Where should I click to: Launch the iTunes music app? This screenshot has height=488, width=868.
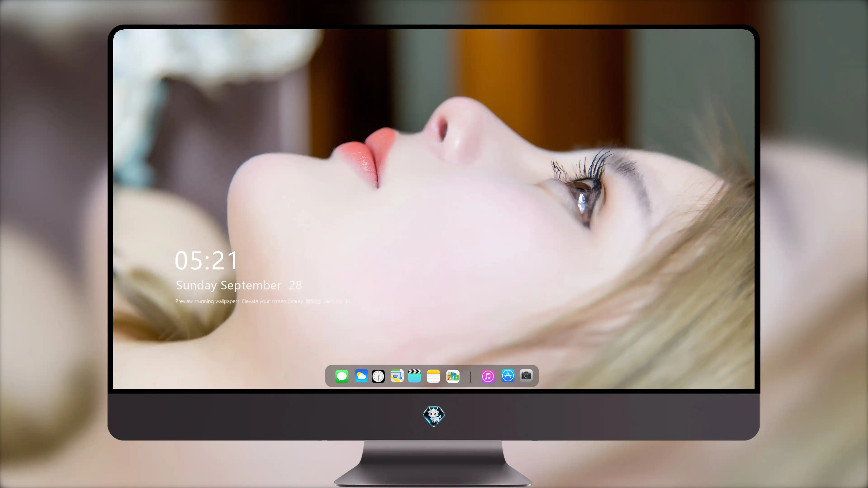488,376
